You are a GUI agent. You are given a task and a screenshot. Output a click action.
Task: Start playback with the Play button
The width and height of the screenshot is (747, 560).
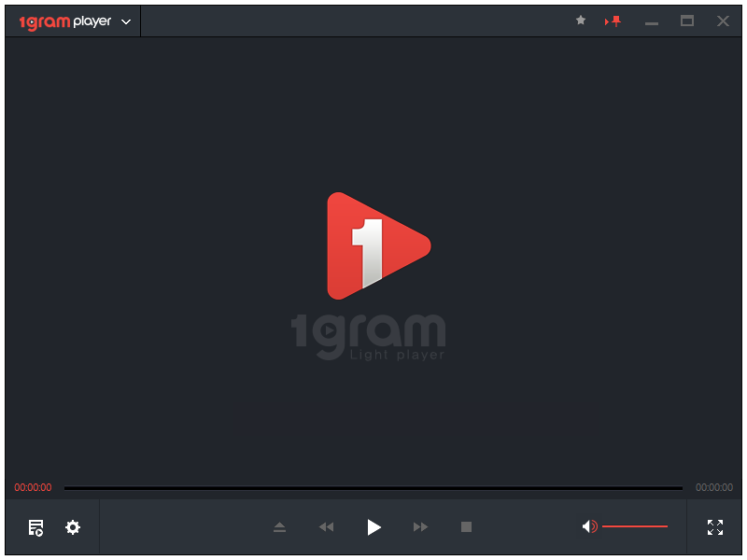click(x=373, y=527)
